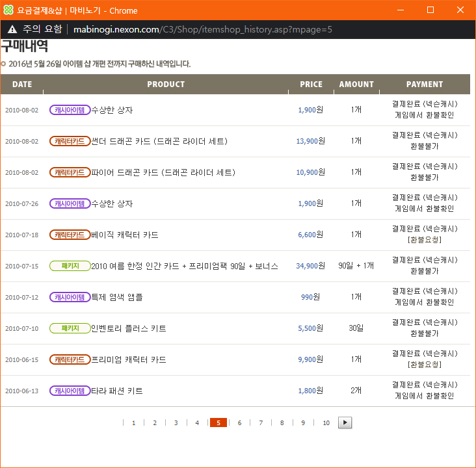Click the date 2010-06-13
476x468 pixels.
[22, 391]
